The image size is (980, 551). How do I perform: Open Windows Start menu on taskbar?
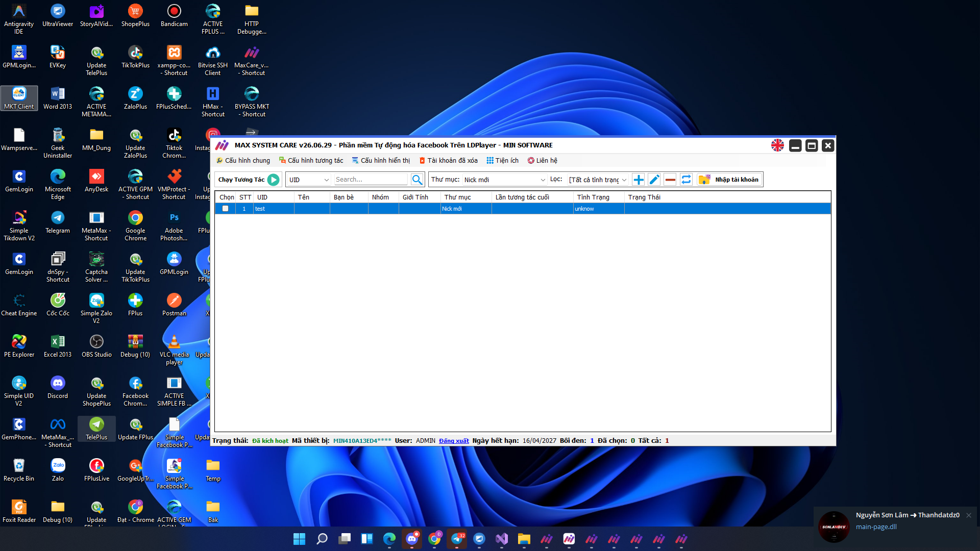[x=300, y=539]
